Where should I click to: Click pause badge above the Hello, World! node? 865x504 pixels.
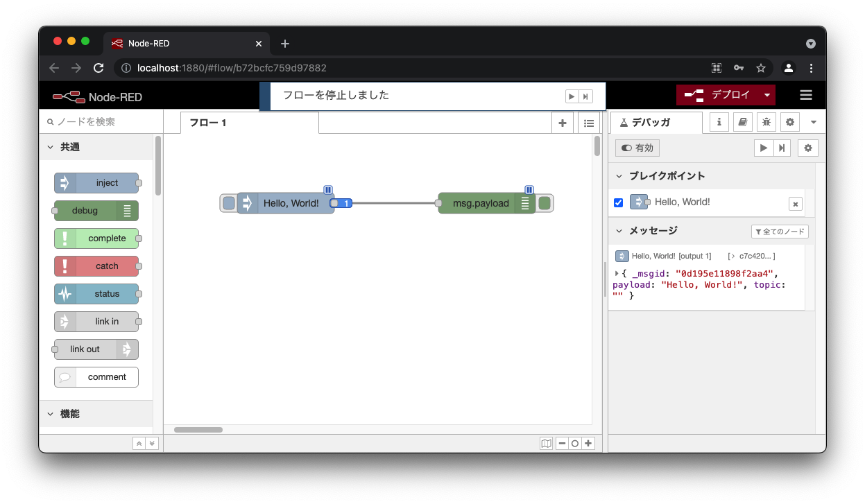coord(328,189)
